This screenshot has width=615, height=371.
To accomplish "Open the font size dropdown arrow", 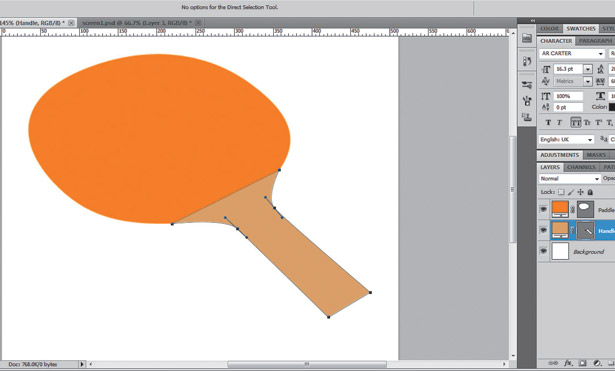I will (588, 69).
